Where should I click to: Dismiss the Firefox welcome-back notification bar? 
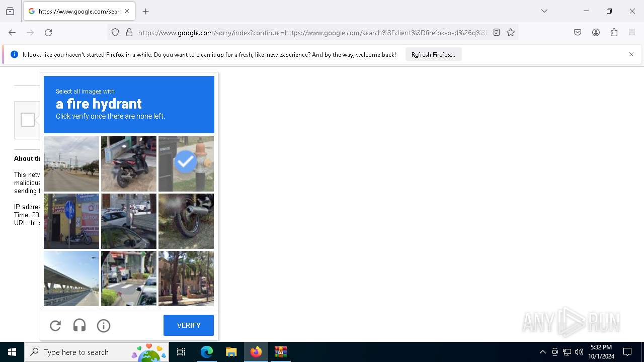coord(631,54)
